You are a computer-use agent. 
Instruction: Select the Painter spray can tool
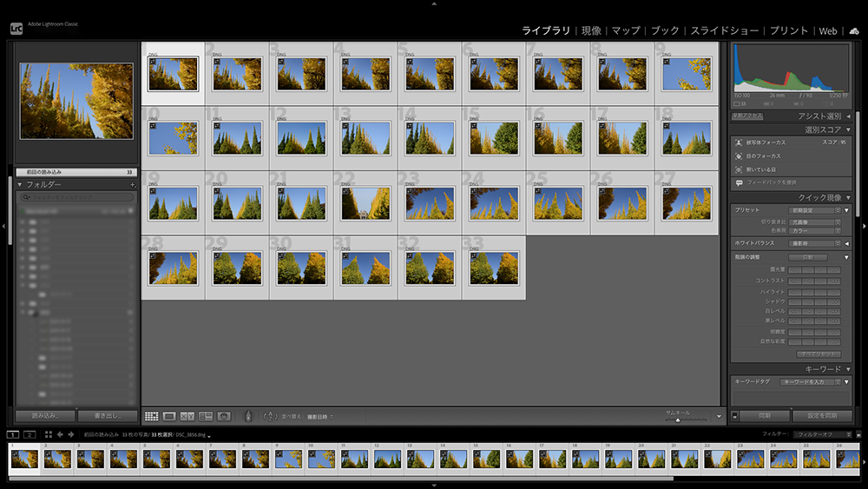248,416
